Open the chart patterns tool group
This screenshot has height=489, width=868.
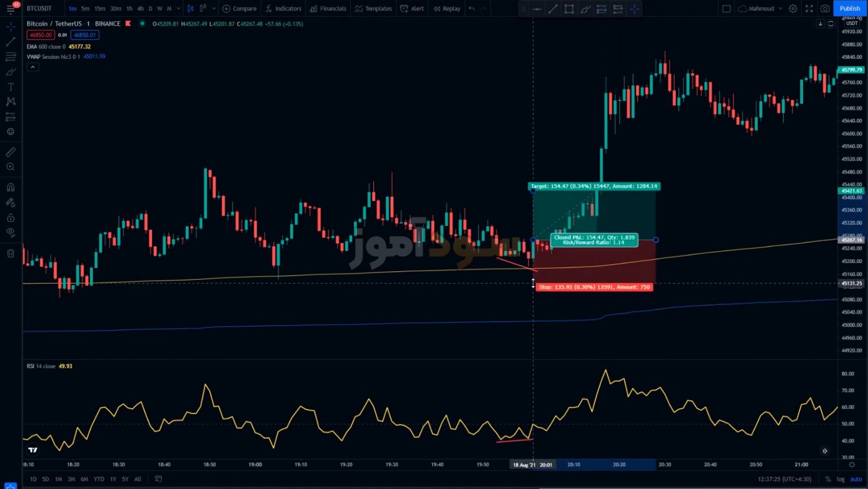tap(11, 102)
